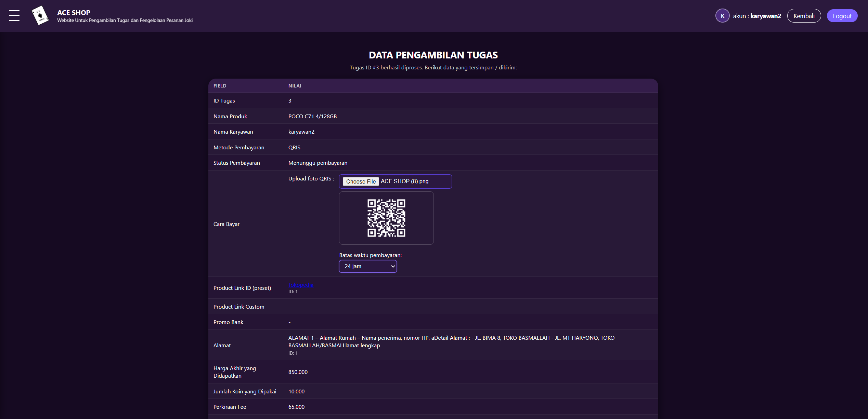This screenshot has height=419, width=868.
Task: Click the uploaded QR code preview image
Action: tap(386, 218)
